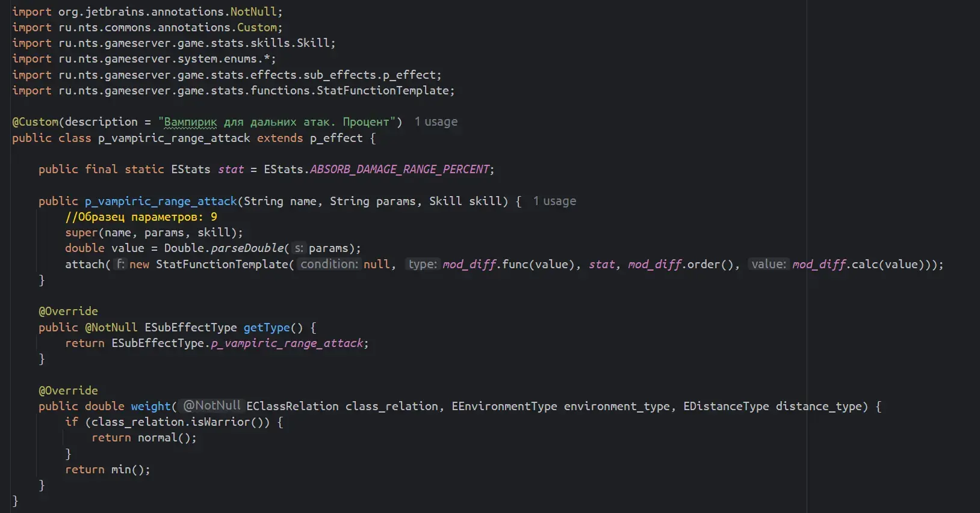Click the comment '//Образец параметров: 9'
Screen dimensions: 980x513
(x=141, y=217)
